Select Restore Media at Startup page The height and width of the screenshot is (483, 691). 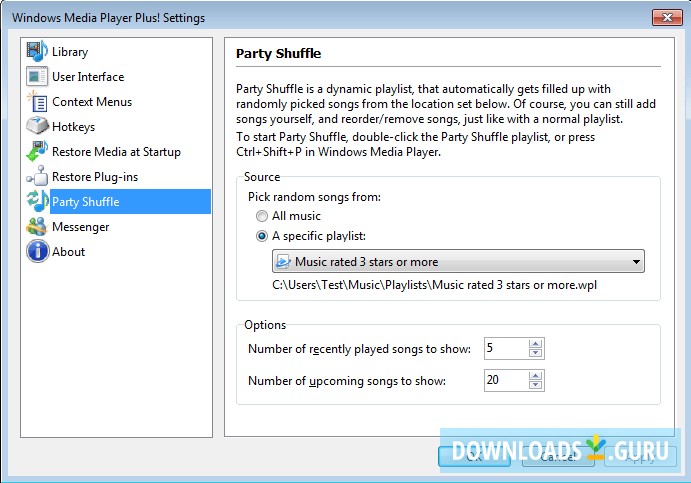tap(116, 152)
